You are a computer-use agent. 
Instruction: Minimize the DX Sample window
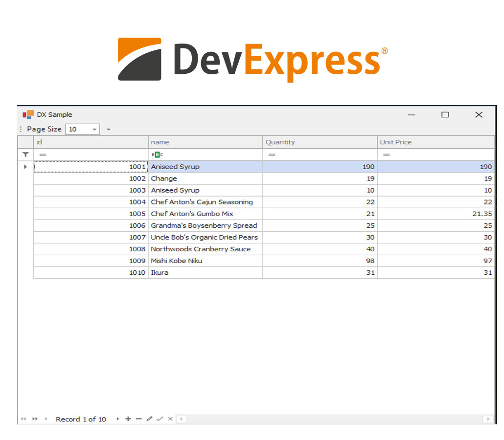click(412, 115)
